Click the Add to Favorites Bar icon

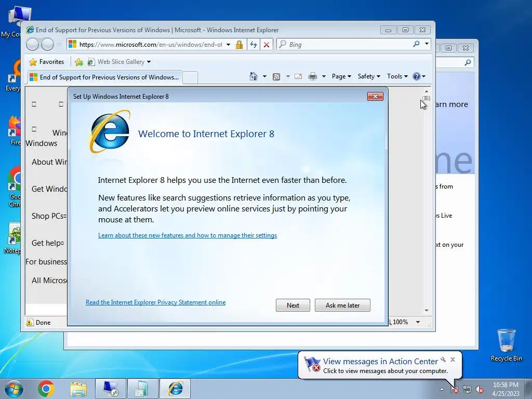point(79,62)
